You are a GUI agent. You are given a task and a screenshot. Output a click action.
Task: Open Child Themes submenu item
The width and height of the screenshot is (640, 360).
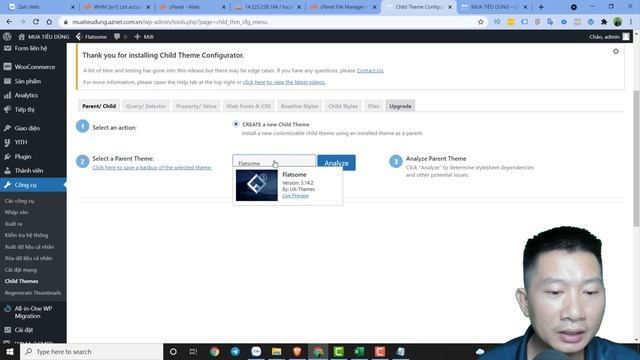tap(21, 281)
